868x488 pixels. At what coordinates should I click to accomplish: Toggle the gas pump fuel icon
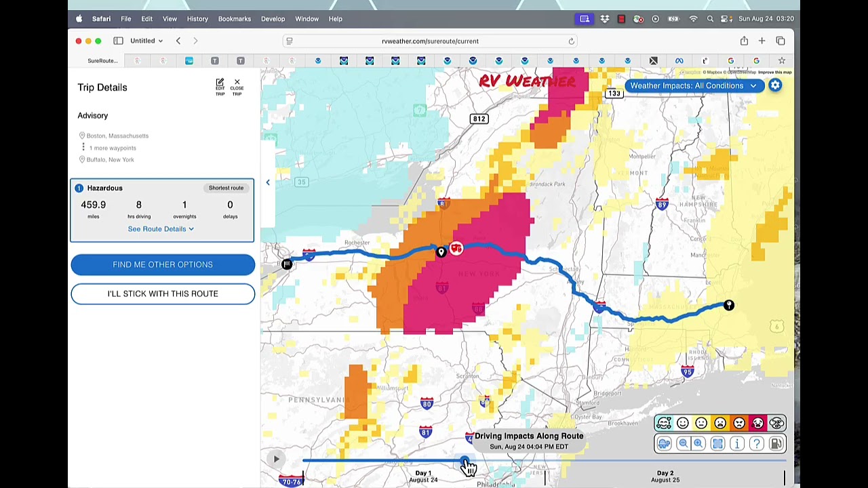pos(776,443)
